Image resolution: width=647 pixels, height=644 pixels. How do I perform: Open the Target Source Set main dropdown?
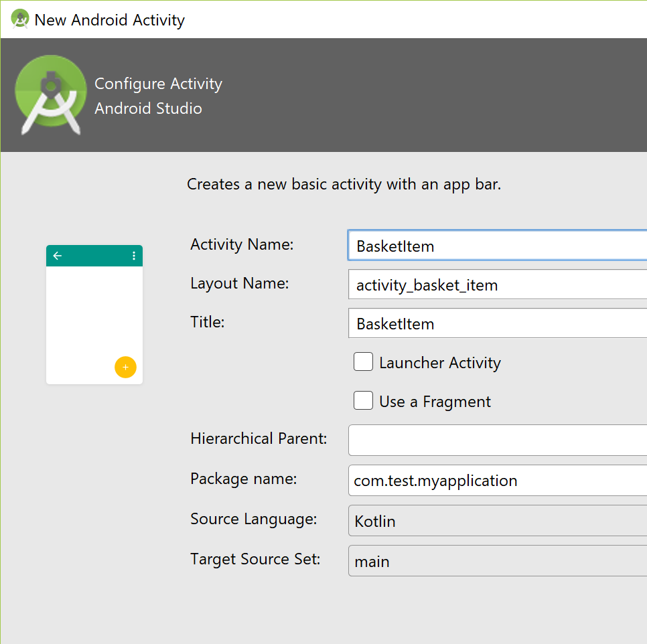498,561
